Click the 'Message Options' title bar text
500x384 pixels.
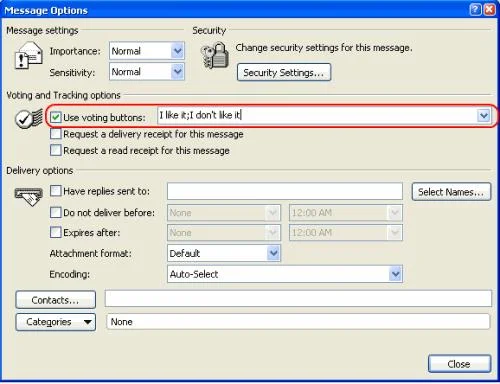(x=46, y=10)
